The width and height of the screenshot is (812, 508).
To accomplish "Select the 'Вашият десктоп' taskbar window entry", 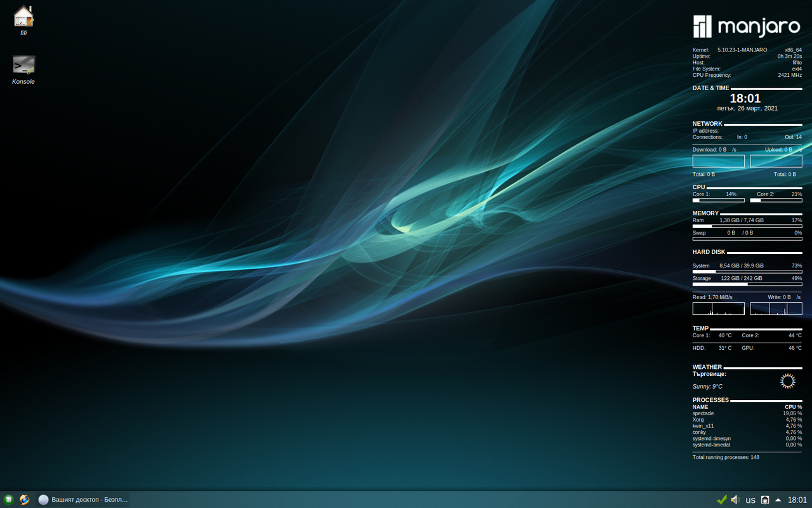I will [x=83, y=500].
